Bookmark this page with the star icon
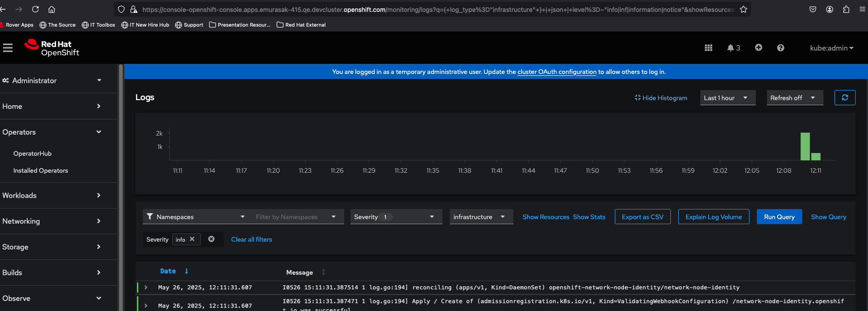This screenshot has height=311, width=868. click(743, 9)
